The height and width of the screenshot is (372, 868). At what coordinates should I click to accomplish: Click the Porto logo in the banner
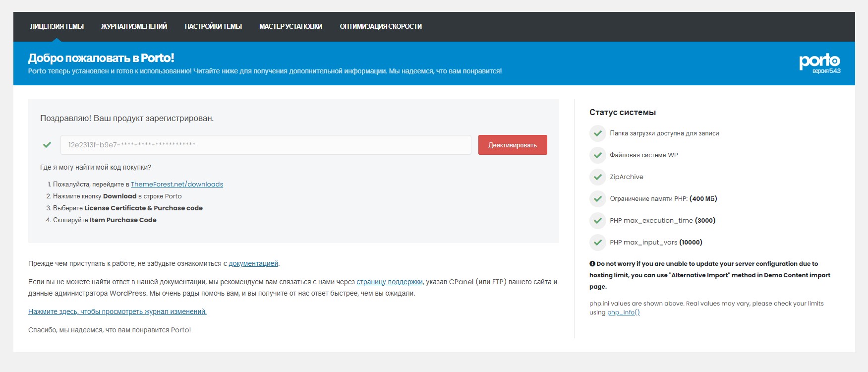(819, 61)
